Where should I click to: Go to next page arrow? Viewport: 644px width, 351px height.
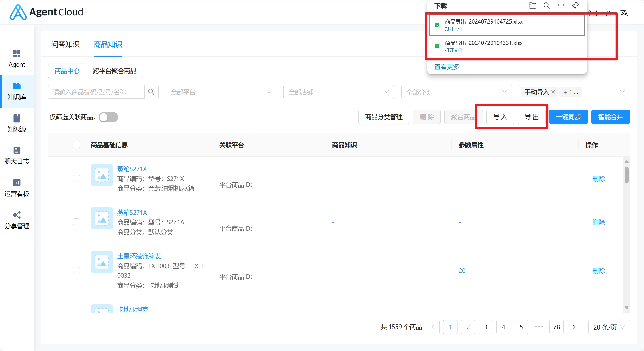574,327
